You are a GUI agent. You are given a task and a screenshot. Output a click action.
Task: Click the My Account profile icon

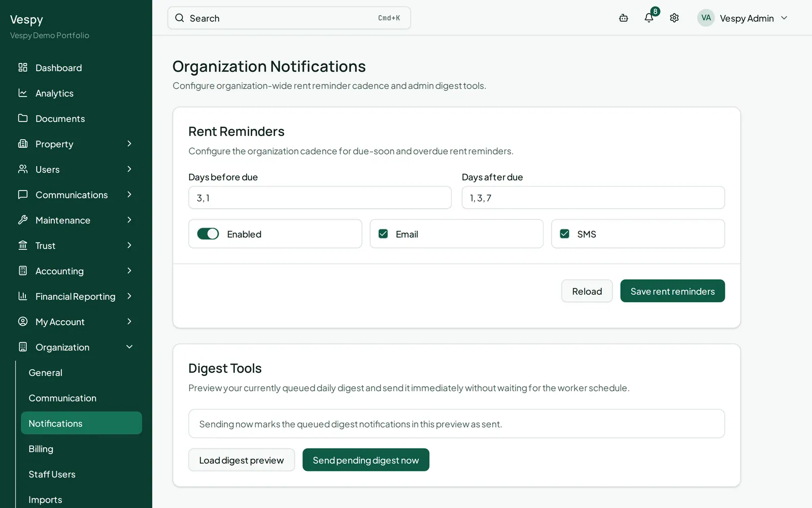[x=23, y=322]
